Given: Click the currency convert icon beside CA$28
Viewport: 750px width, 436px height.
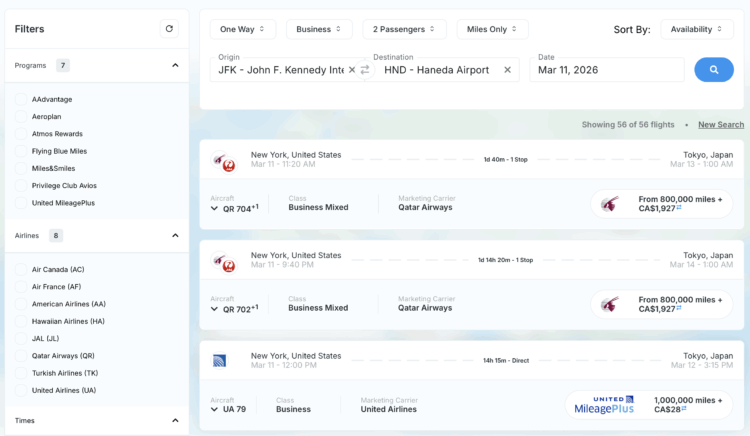Looking at the screenshot, I should pos(684,408).
